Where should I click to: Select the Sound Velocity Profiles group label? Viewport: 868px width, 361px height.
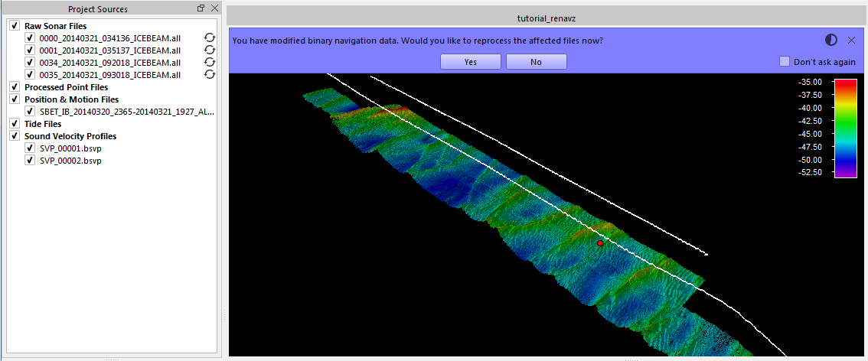pyautogui.click(x=70, y=136)
